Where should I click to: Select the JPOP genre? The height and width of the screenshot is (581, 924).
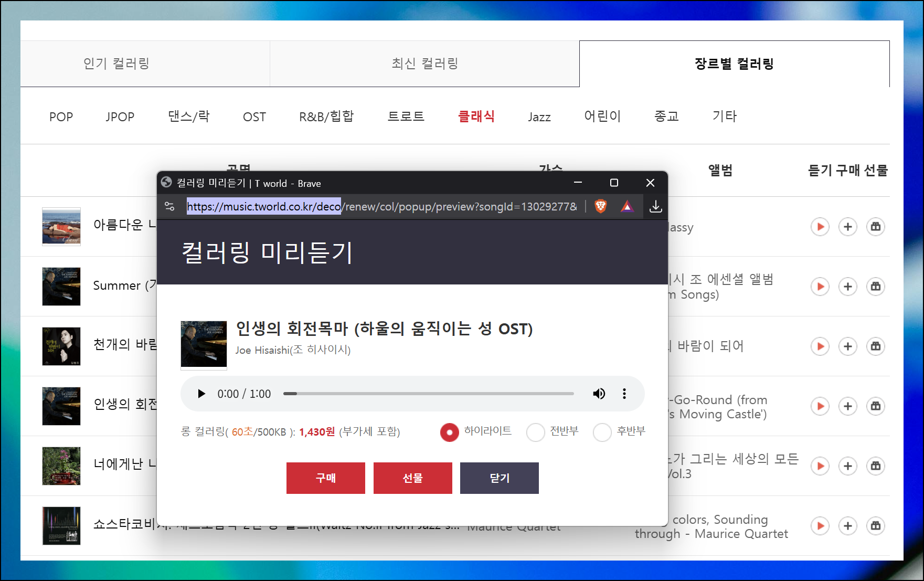120,117
